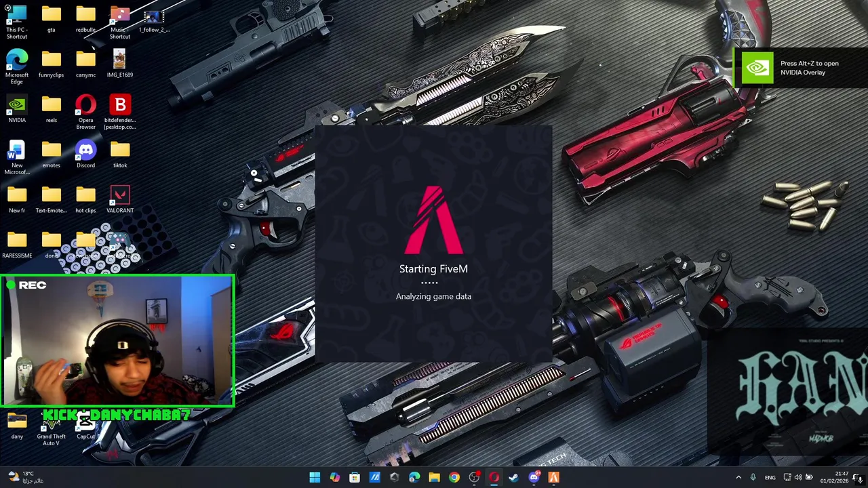Open Copilot from the taskbar

(x=335, y=478)
